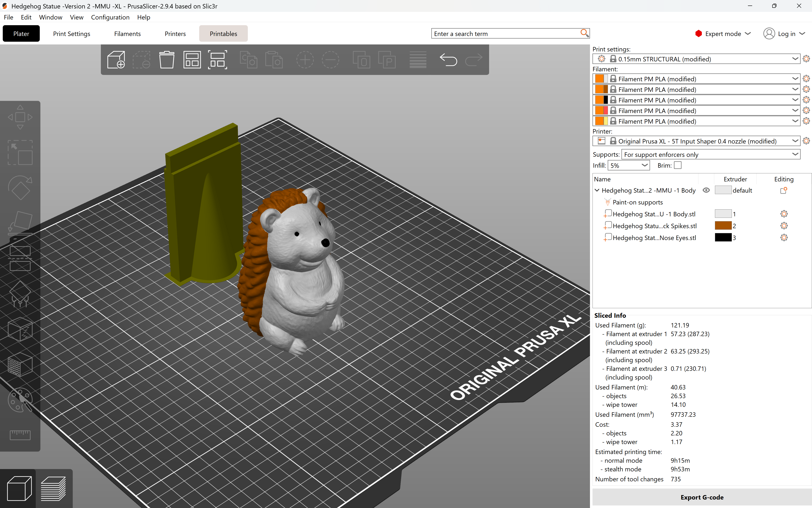Click the Add object cube icon
812x508 pixels.
pyautogui.click(x=116, y=60)
